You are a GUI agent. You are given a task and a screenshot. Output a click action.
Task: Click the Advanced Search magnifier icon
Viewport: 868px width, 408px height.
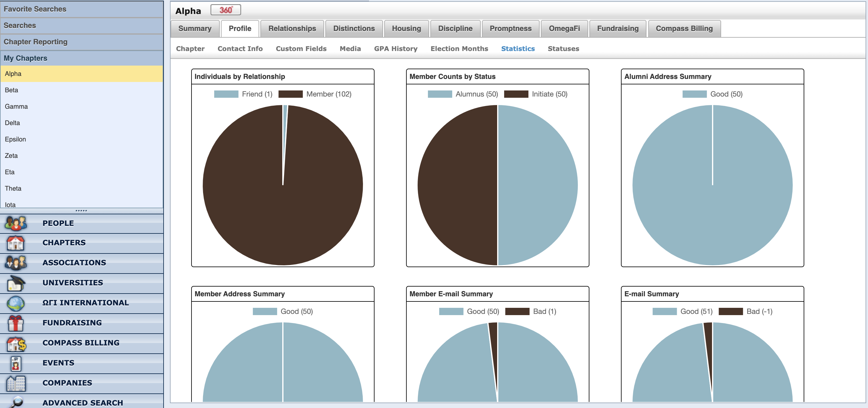click(x=15, y=402)
